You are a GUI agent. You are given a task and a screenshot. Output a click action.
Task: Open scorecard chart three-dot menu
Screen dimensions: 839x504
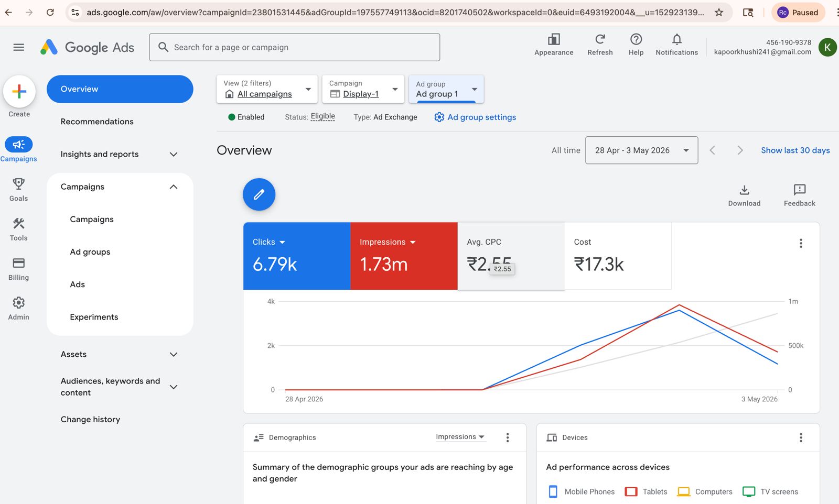point(801,243)
